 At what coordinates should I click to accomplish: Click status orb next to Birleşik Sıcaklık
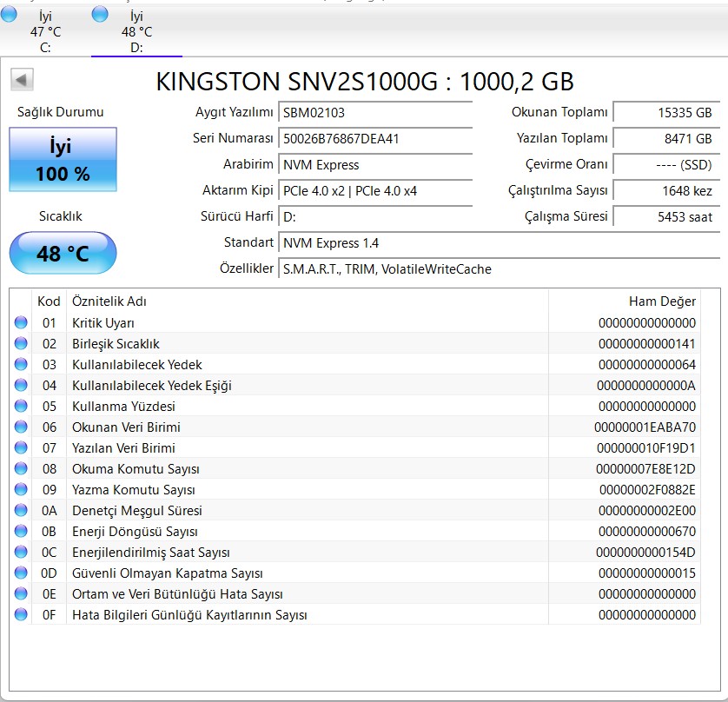(21, 344)
